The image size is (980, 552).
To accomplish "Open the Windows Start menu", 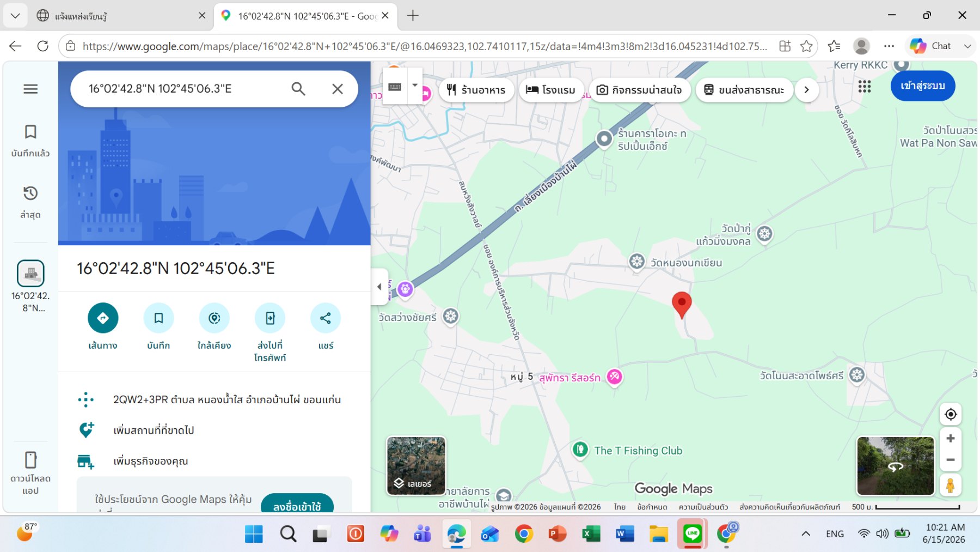I will 254,534.
